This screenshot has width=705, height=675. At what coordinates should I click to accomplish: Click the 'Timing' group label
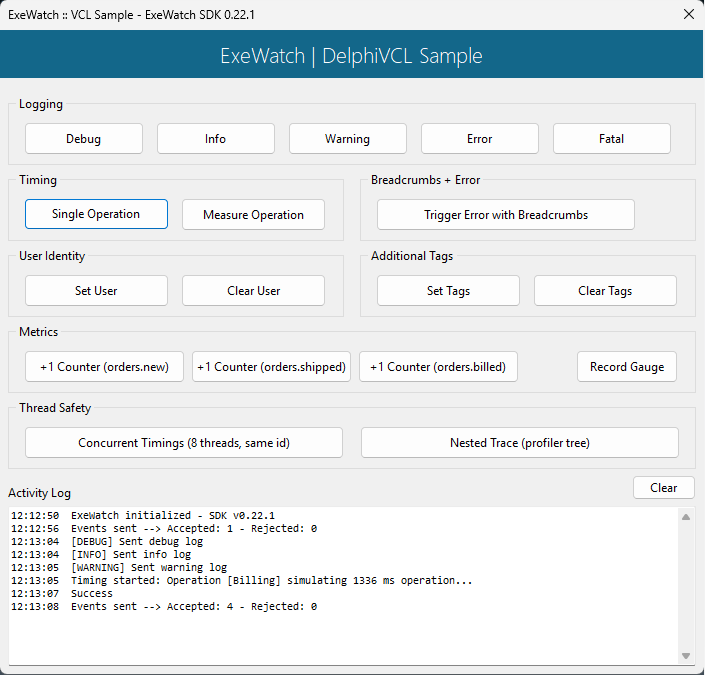point(38,180)
